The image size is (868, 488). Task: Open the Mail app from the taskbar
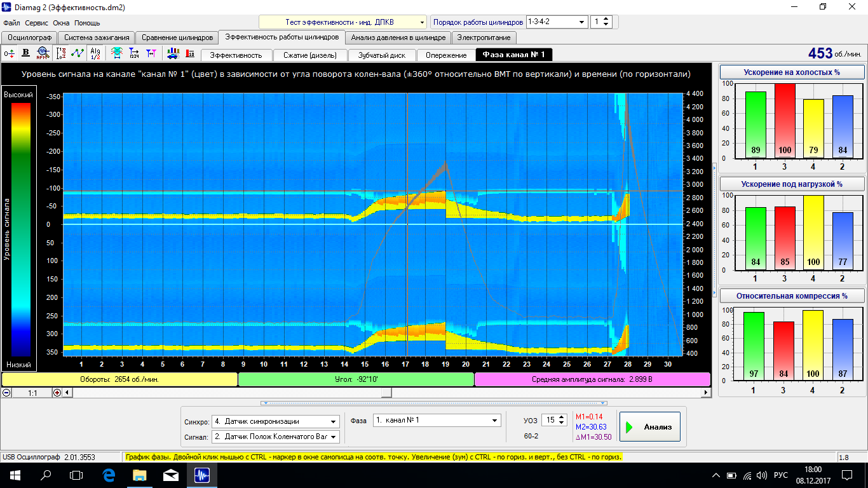(x=171, y=475)
